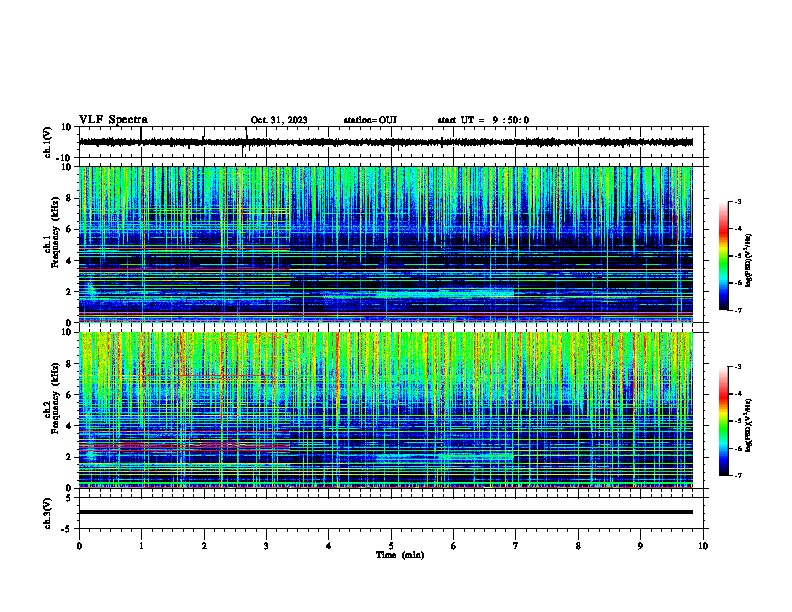The height and width of the screenshot is (612, 792).
Task: Click the time axis tick label "5"
Action: 391,546
